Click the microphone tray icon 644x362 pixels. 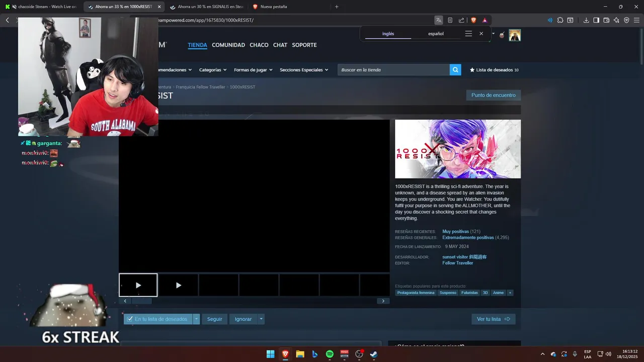[x=575, y=354]
